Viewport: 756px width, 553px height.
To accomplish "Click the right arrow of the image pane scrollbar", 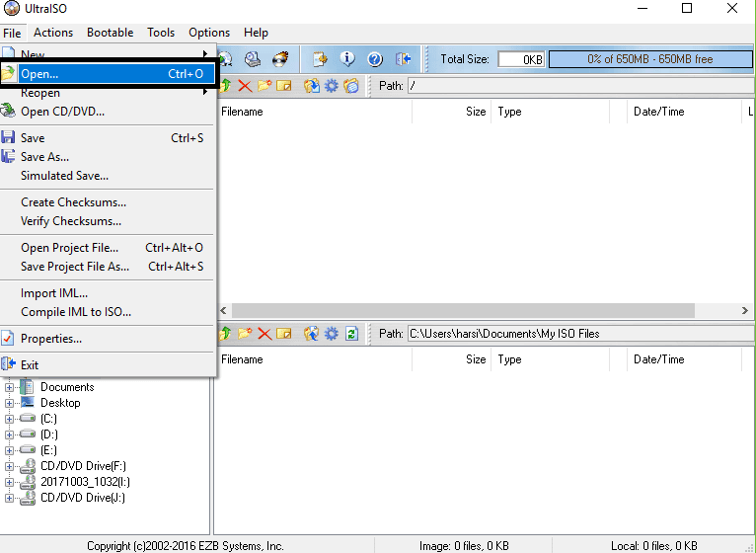I will [745, 310].
